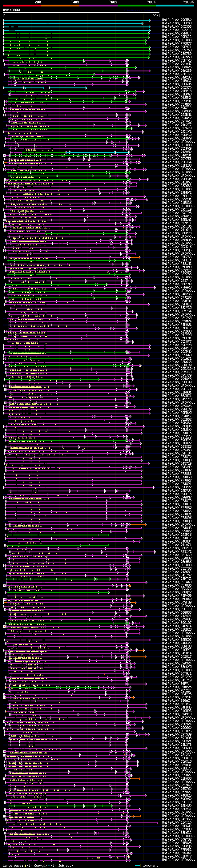The width and height of the screenshot is (197, 868).
Task: Open the UniRef100_B9HWP9 hit link
Action: pos(177,139)
